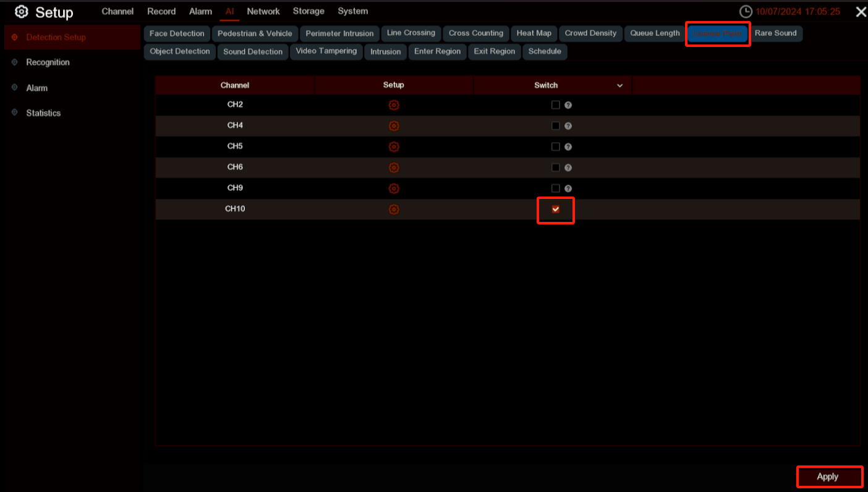
Task: Enable the CH9 switch checkbox
Action: pyautogui.click(x=555, y=189)
